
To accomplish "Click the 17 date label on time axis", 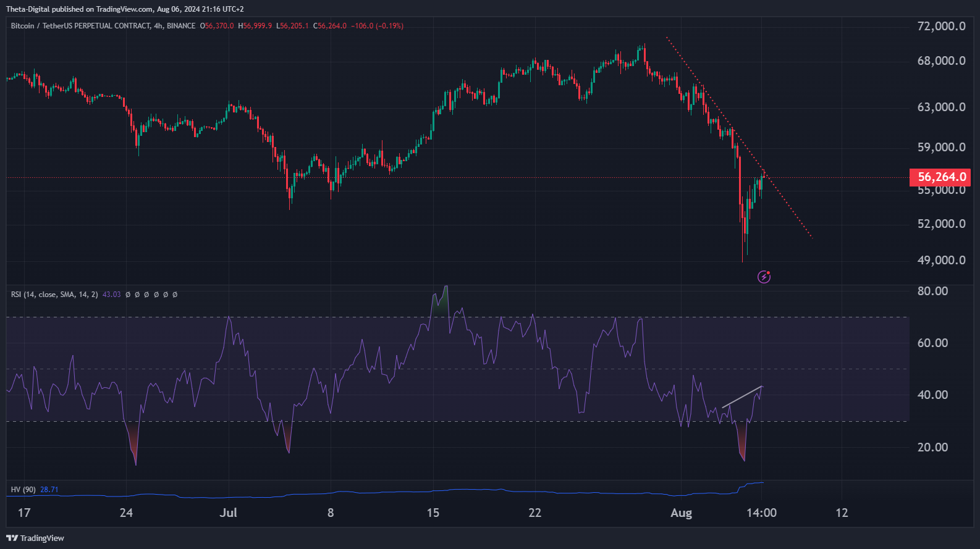I will click(x=24, y=513).
